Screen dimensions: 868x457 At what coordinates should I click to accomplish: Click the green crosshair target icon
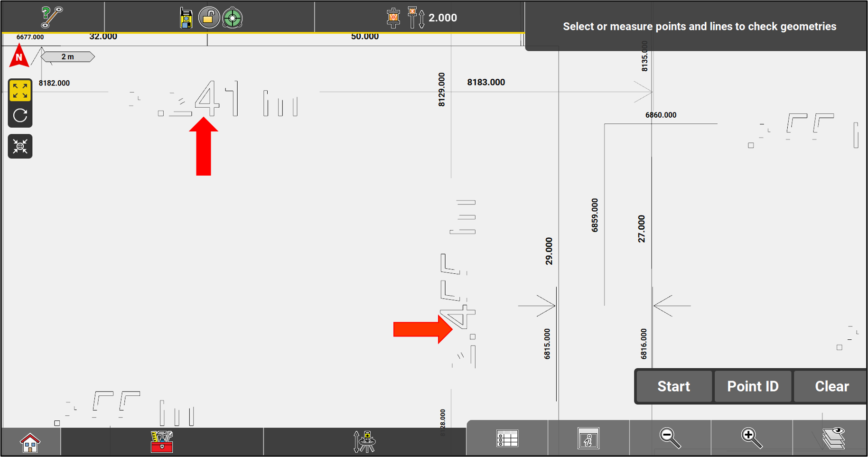point(233,18)
